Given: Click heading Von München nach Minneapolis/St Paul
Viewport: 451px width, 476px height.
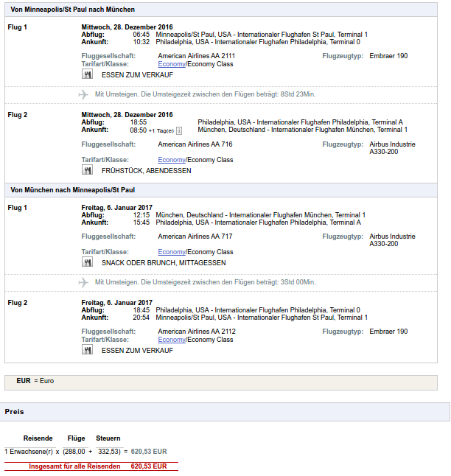Looking at the screenshot, I should [x=72, y=190].
